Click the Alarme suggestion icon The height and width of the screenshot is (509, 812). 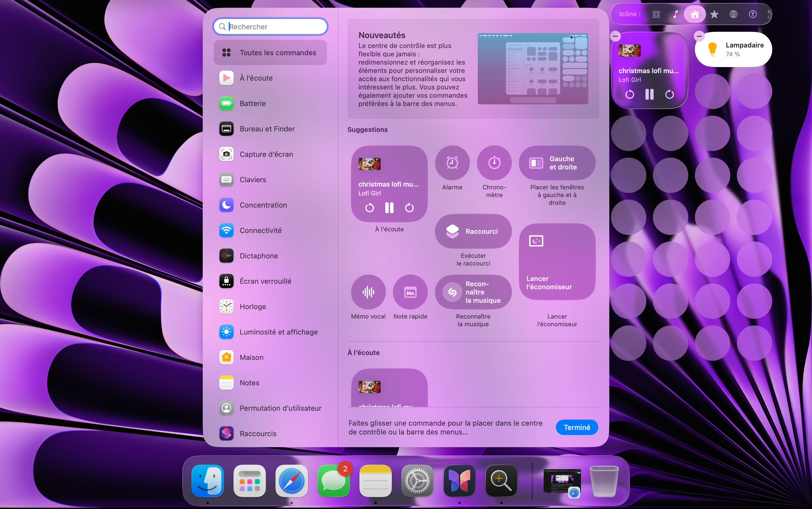(x=452, y=163)
